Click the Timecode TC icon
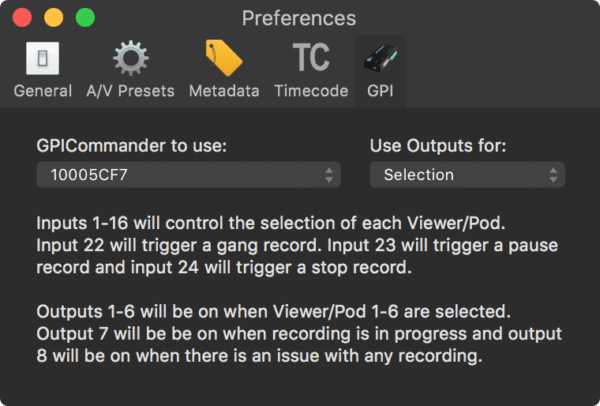This screenshot has width=600, height=406. pyautogui.click(x=311, y=59)
